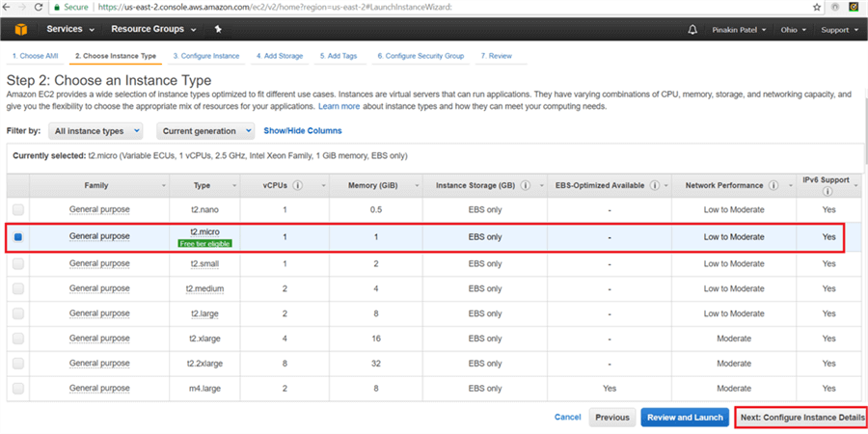
Task: Click the t2.small type cell
Action: pos(204,264)
